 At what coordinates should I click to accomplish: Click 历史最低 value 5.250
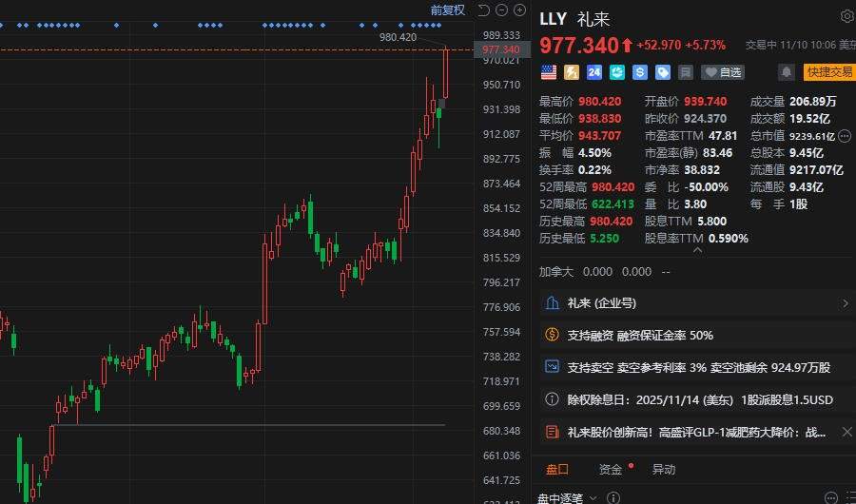click(x=604, y=239)
